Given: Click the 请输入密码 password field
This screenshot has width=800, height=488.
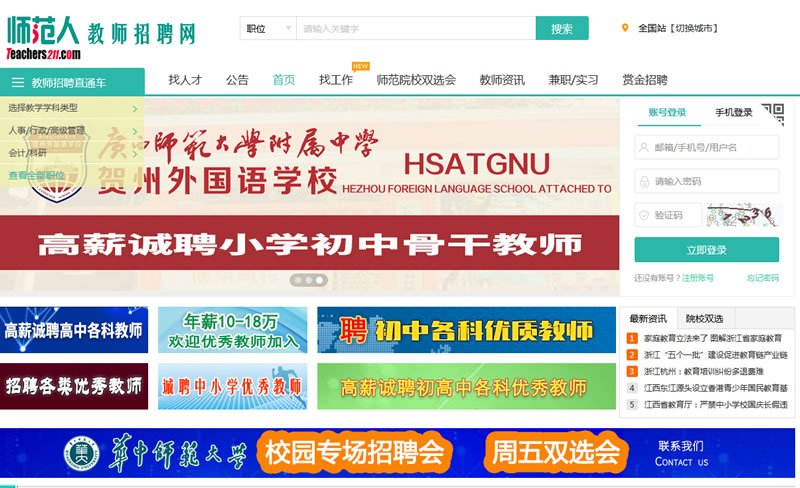Looking at the screenshot, I should (x=707, y=182).
